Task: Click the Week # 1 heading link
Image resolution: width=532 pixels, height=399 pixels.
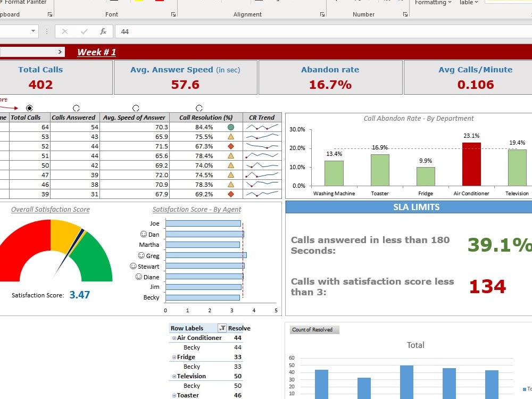Action: coord(96,52)
